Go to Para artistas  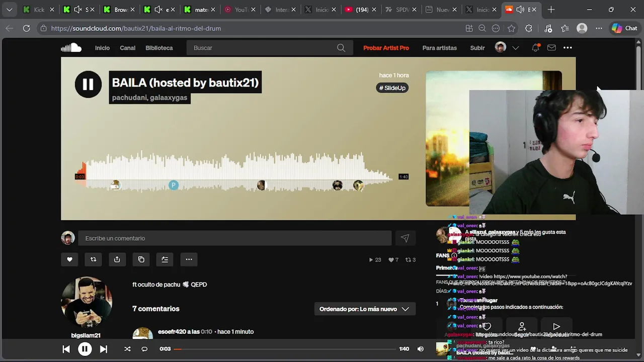(x=440, y=48)
